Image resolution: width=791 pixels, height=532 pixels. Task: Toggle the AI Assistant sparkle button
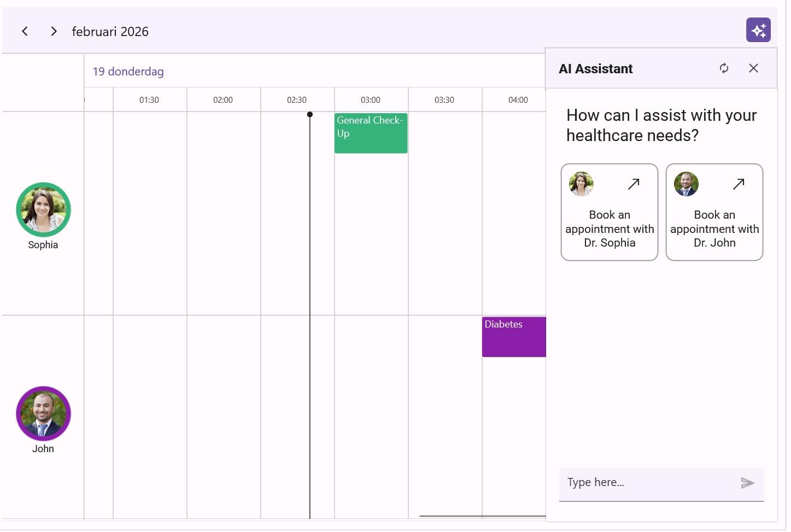point(758,30)
